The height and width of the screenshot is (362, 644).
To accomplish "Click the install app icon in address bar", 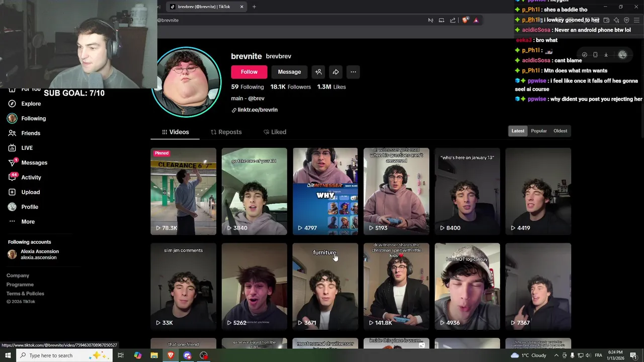I will (441, 20).
